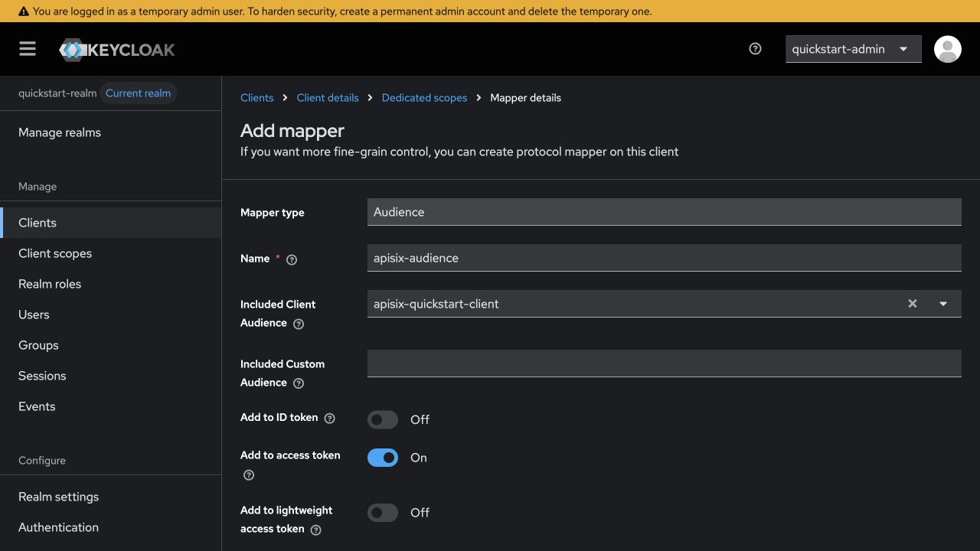Enable Add to lightweight access token

(383, 513)
